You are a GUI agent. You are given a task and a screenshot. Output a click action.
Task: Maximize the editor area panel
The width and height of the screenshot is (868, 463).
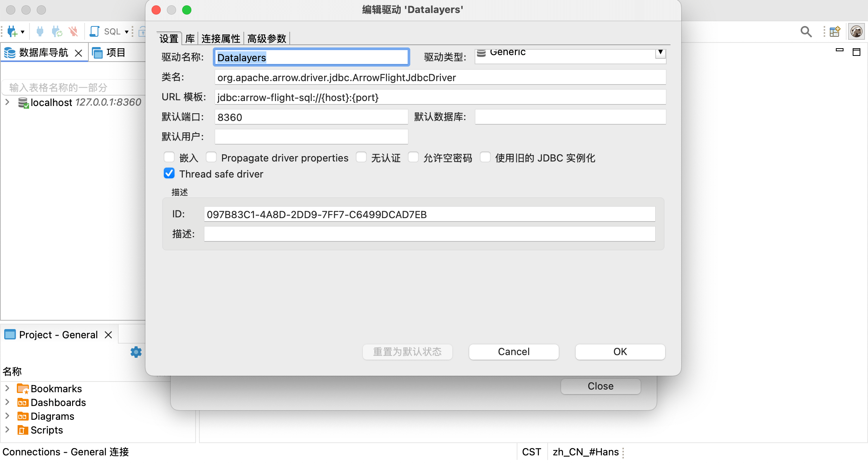pos(857,52)
